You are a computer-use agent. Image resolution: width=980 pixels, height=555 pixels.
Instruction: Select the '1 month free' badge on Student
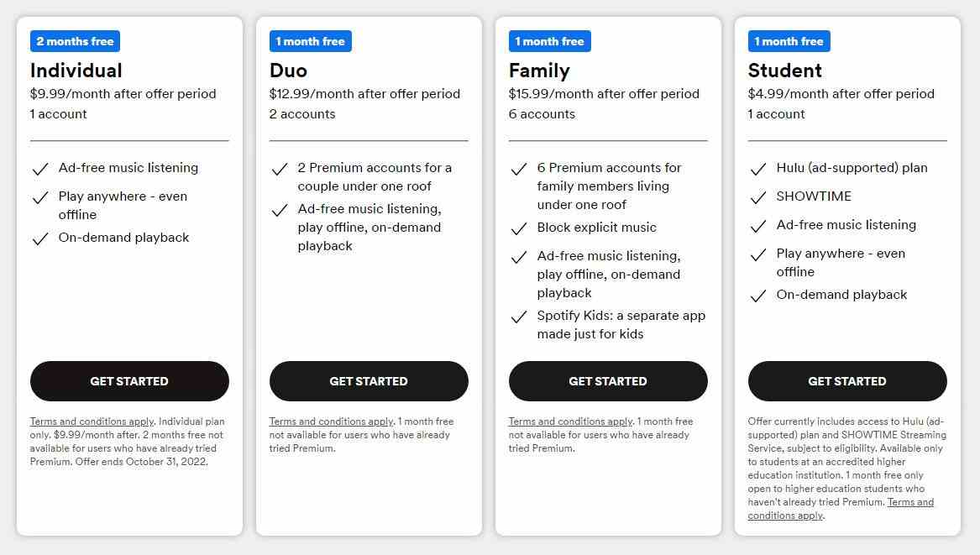point(789,41)
